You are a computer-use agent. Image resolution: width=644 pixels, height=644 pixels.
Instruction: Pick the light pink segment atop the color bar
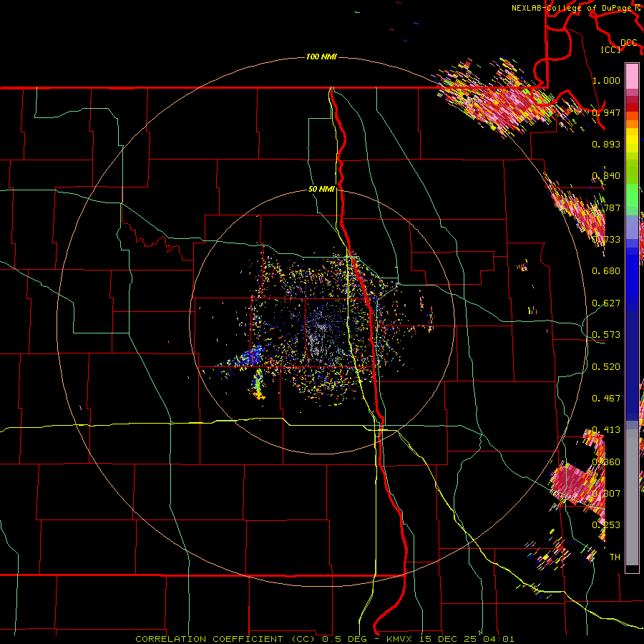[632, 77]
